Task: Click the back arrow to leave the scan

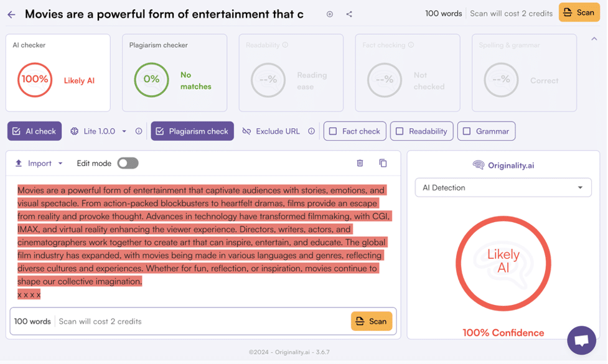Action: click(x=12, y=13)
